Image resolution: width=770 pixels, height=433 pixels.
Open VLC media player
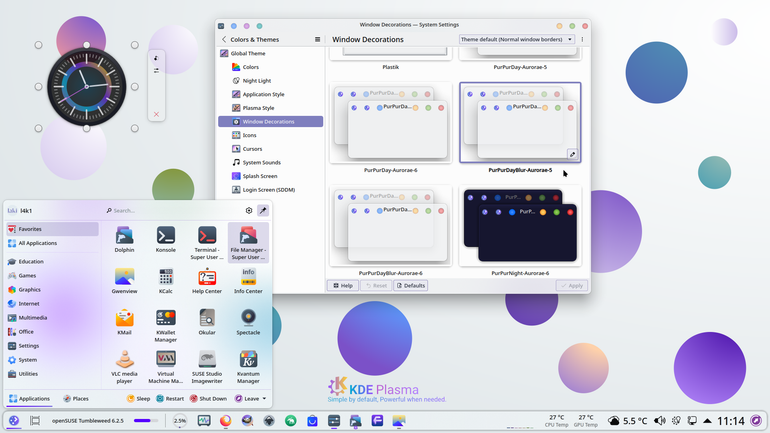click(x=124, y=367)
